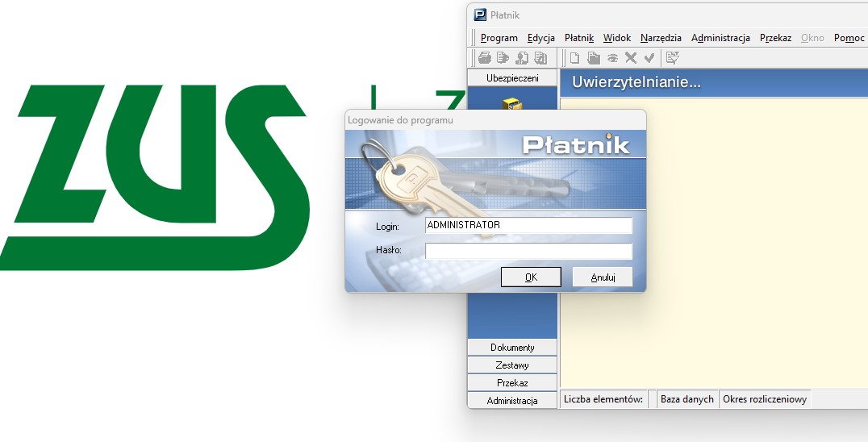Screen dimensions: 868x442
Task: Click the filter list toolbar icon
Action: pyautogui.click(x=673, y=57)
